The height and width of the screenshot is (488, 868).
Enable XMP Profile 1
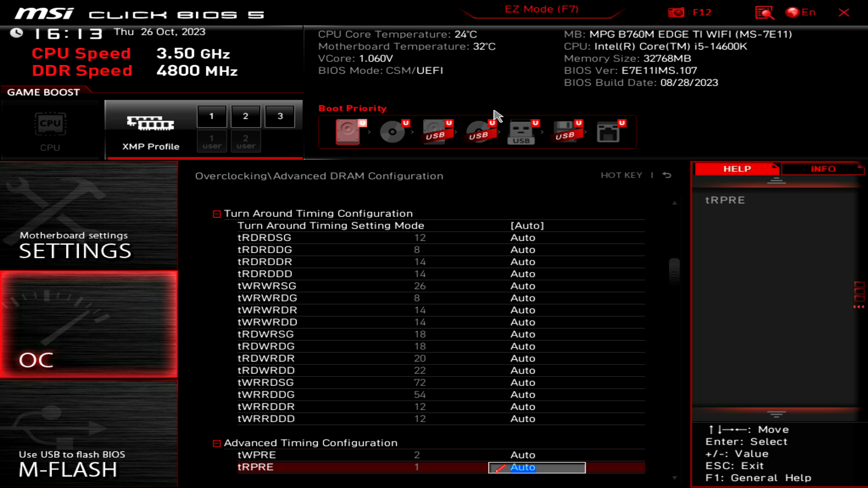coord(212,116)
